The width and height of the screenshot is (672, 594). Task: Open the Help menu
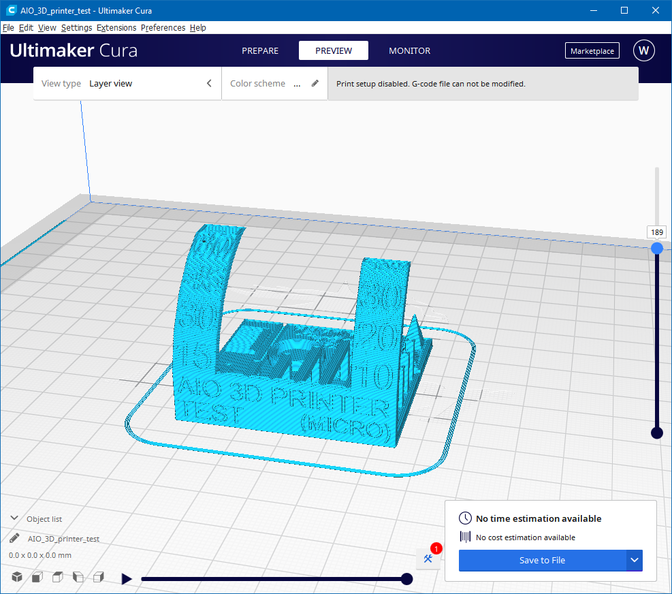(198, 28)
